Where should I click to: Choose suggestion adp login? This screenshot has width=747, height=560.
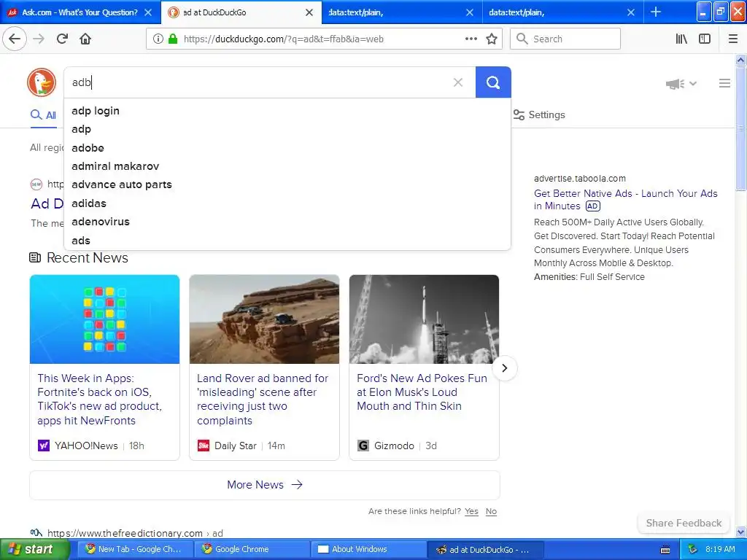(287, 111)
